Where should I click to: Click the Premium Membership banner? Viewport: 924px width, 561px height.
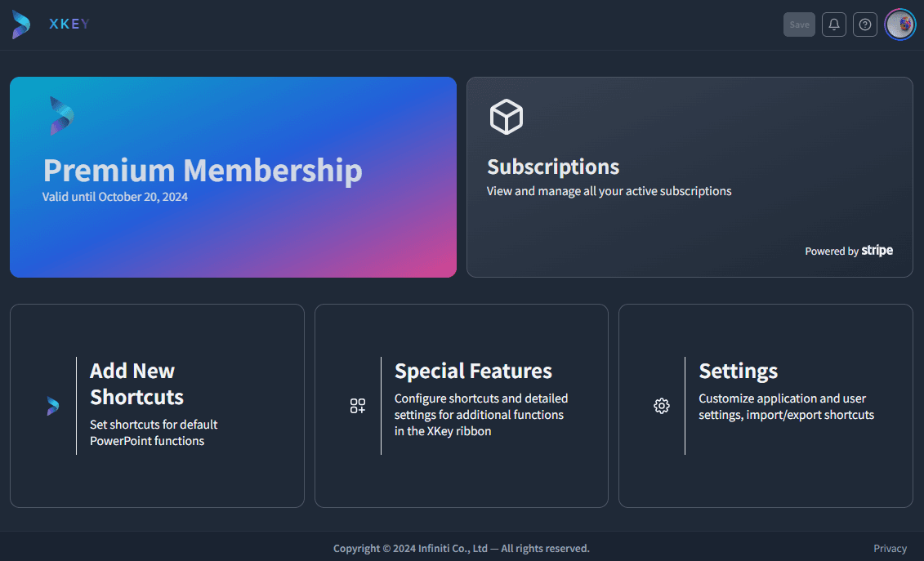[233, 176]
